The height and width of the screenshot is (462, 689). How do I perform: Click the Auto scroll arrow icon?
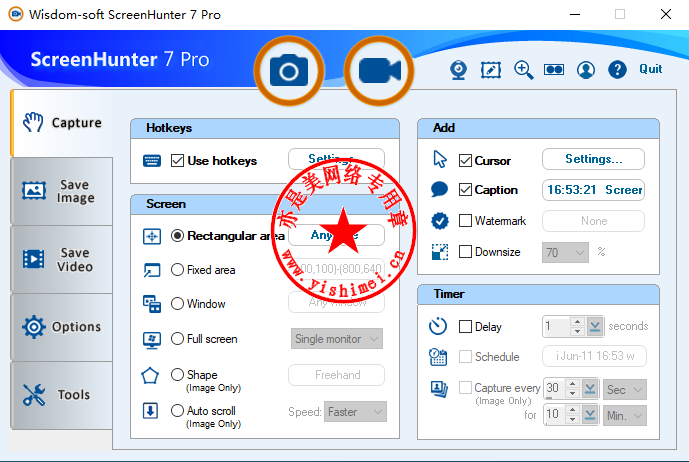tap(150, 411)
